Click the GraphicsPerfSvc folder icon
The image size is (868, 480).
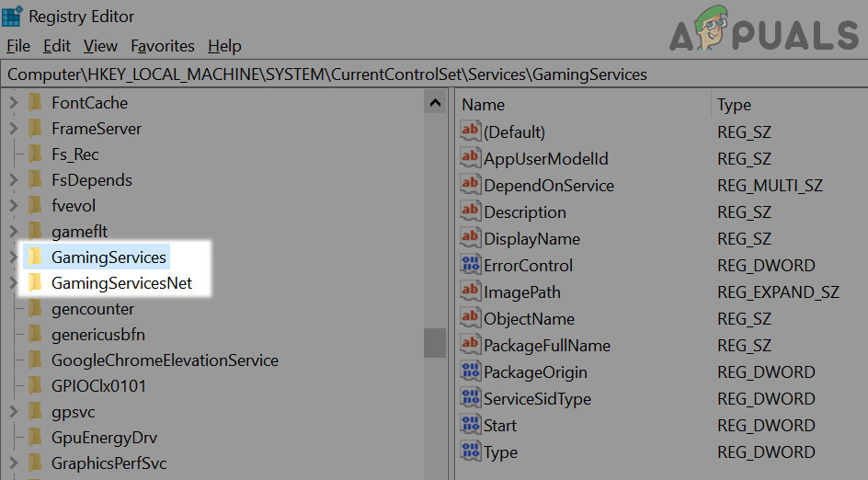pos(35,463)
